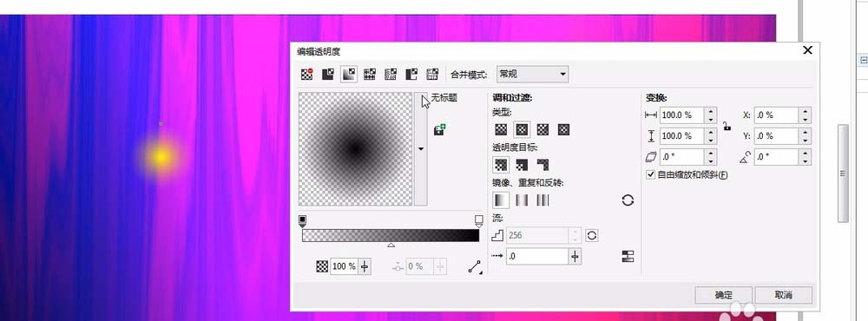Select the Bitmap pattern transparency icon
The height and width of the screenshot is (321, 868).
pyautogui.click(x=391, y=74)
